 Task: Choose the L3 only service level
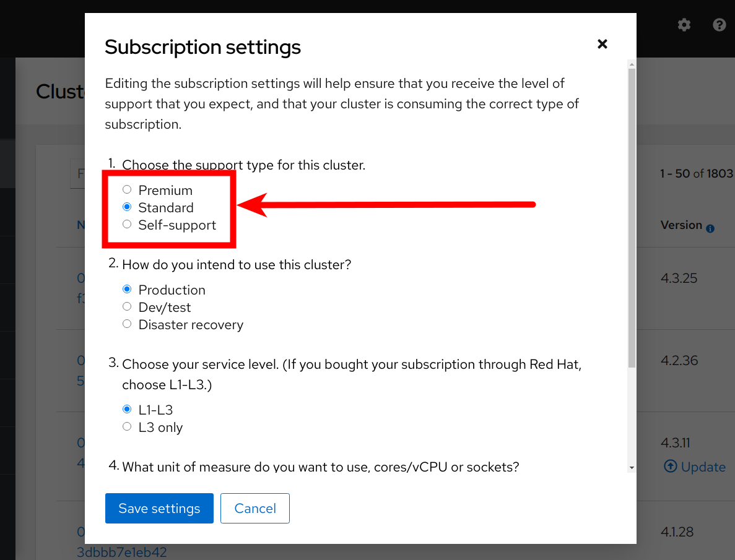[x=126, y=426]
